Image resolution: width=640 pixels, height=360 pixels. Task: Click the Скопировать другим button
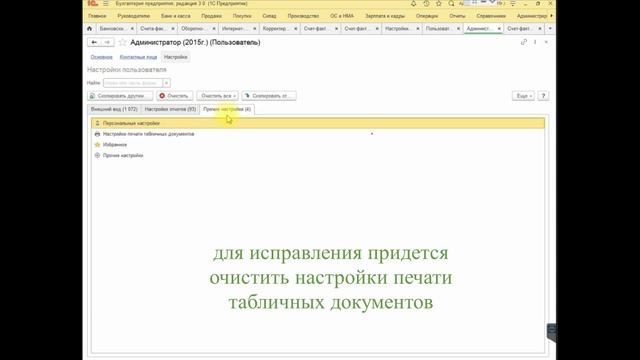click(x=120, y=96)
